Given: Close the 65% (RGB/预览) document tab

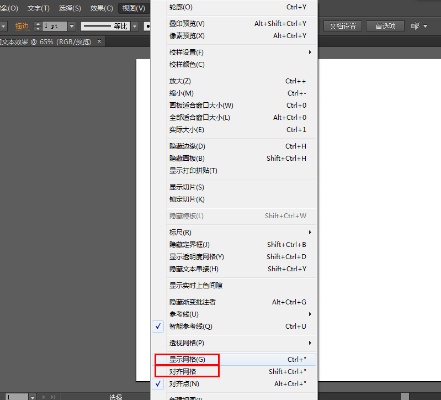Looking at the screenshot, I should pos(99,41).
